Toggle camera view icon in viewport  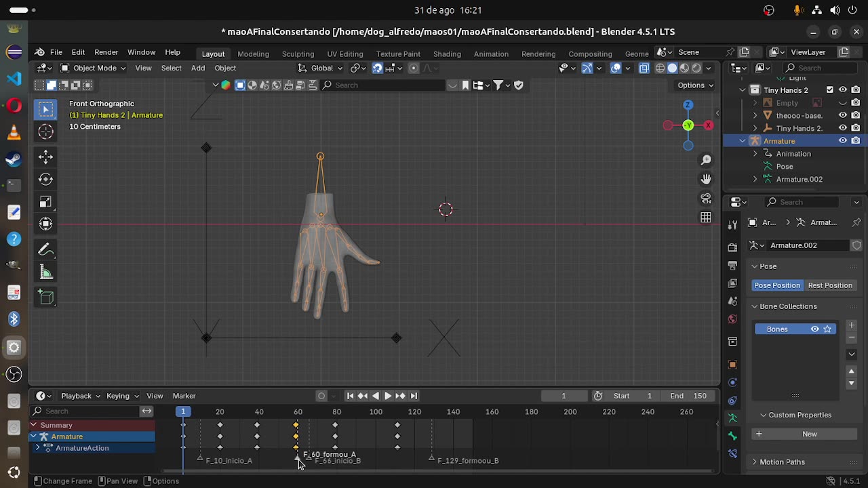706,199
